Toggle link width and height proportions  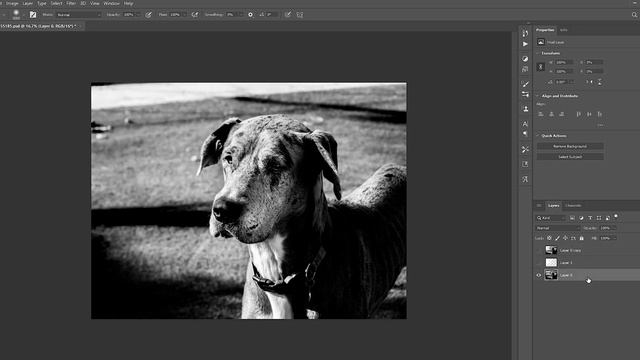(540, 67)
